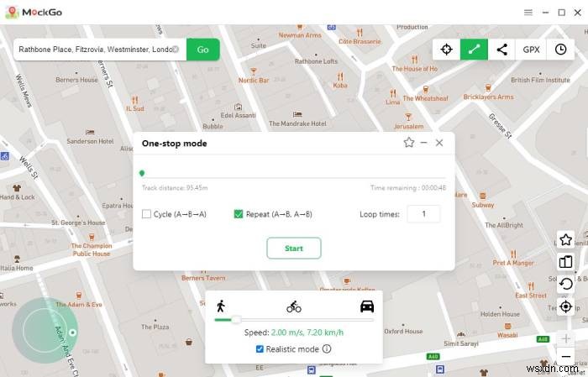
Task: Click the speed slider handle
Action: tap(236, 320)
